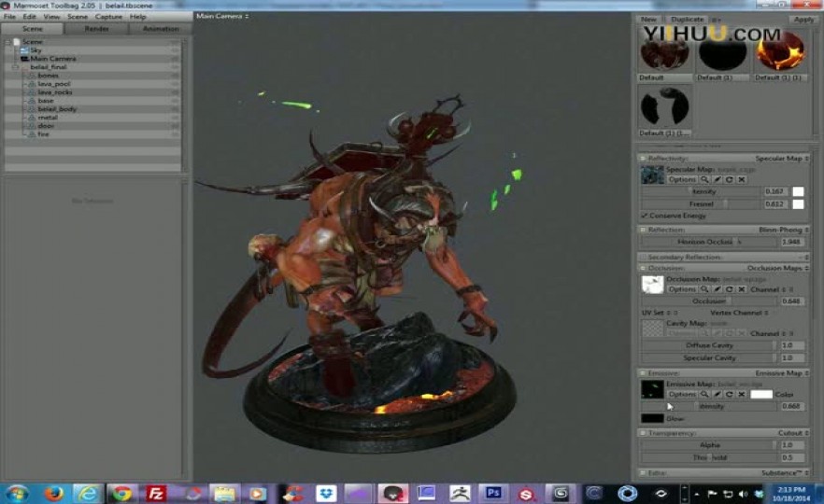Image resolution: width=824 pixels, height=504 pixels.
Task: Click the Specular Map edit pencil icon
Action: [717, 179]
